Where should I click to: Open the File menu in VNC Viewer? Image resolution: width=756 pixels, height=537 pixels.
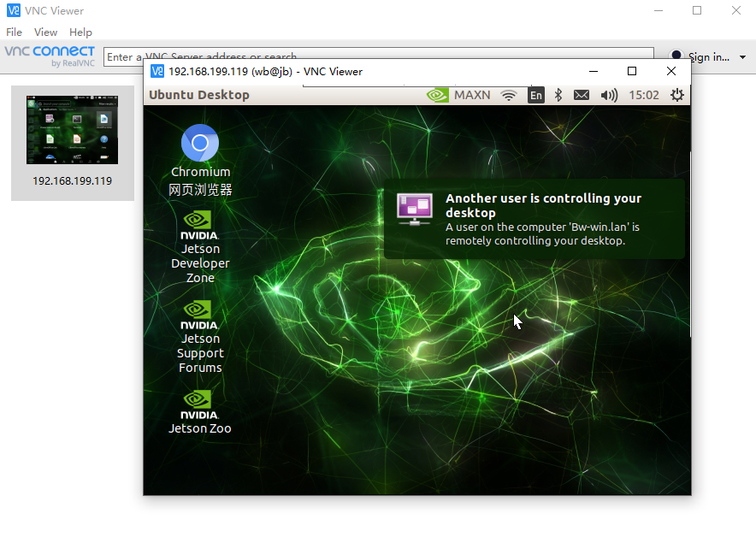(14, 32)
